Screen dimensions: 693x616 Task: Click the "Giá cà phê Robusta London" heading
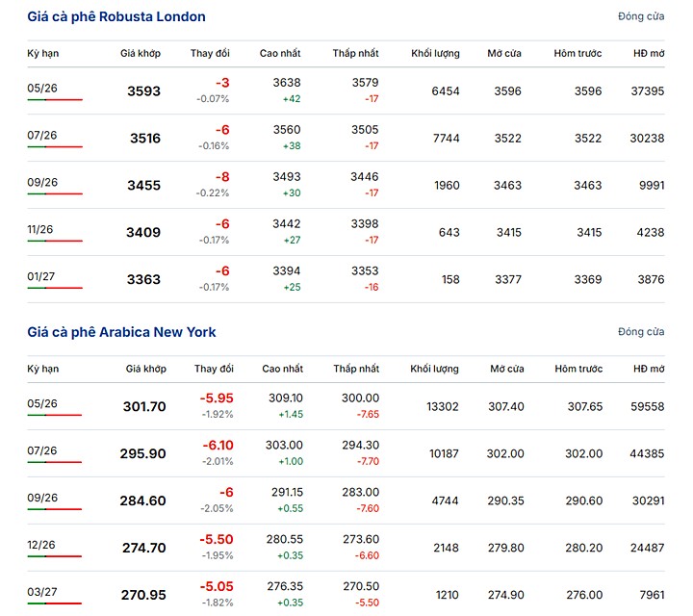coord(115,17)
